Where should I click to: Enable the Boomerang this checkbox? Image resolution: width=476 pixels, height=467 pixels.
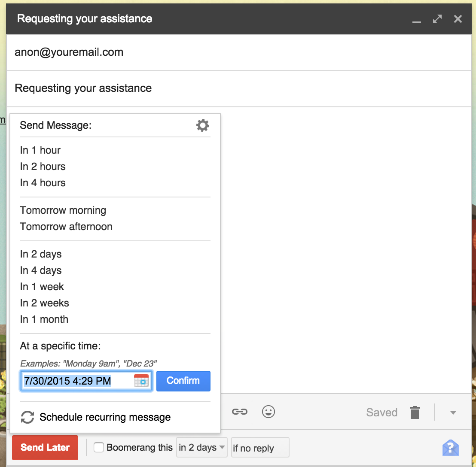tap(99, 447)
